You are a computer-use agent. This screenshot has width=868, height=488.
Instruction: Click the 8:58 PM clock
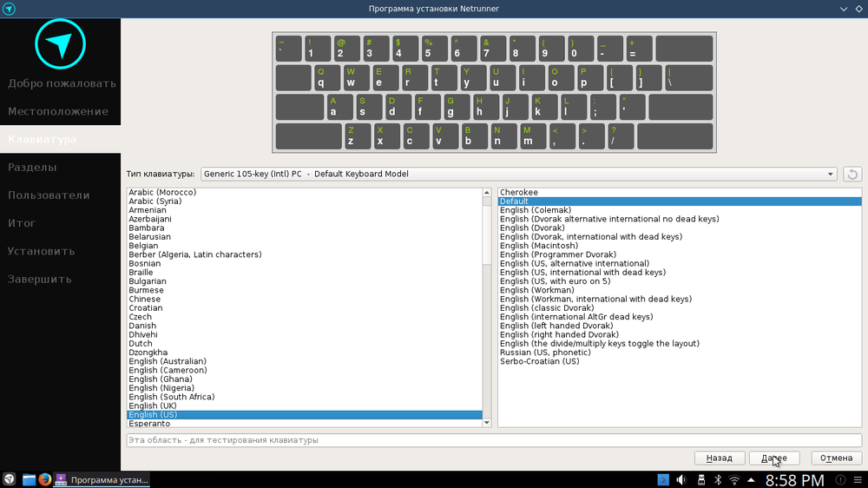[x=794, y=479]
